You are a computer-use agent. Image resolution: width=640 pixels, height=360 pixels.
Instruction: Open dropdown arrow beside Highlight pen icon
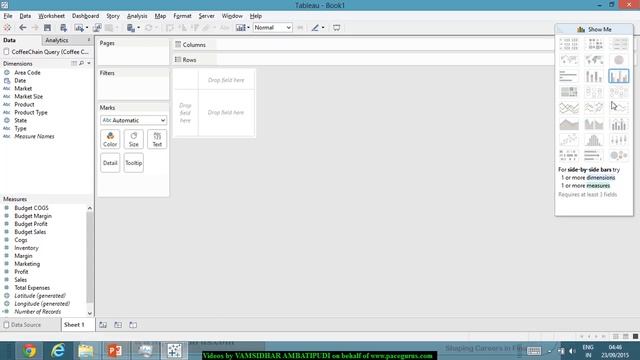click(323, 28)
